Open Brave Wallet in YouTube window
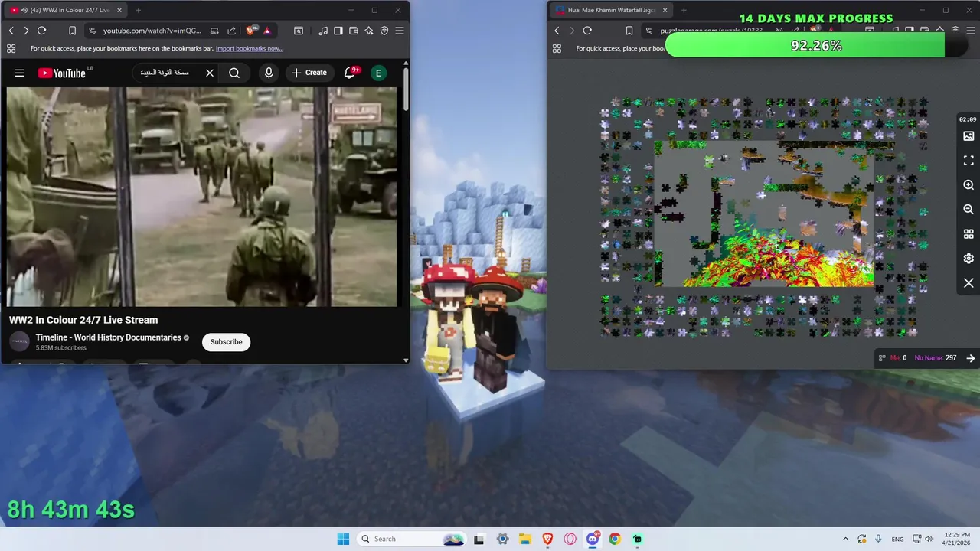This screenshot has height=551, width=980. (x=354, y=31)
